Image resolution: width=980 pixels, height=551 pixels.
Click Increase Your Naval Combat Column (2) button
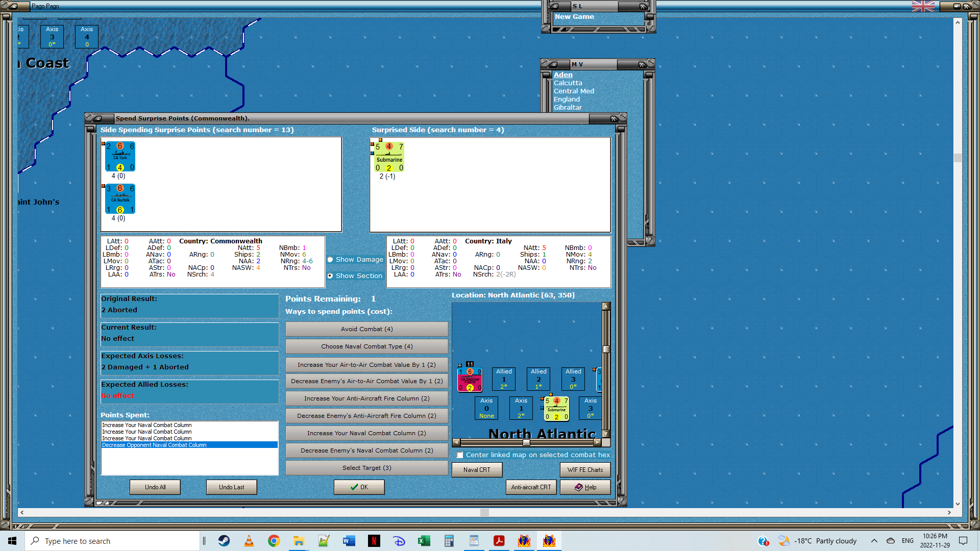coord(366,433)
